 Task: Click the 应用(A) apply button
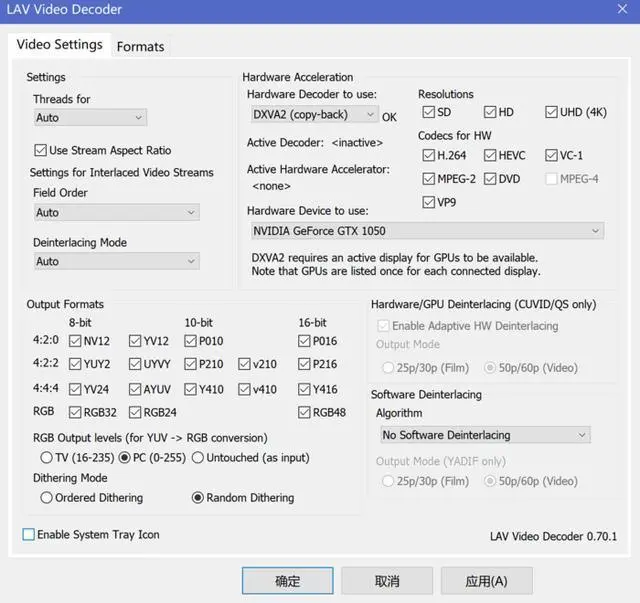(487, 581)
